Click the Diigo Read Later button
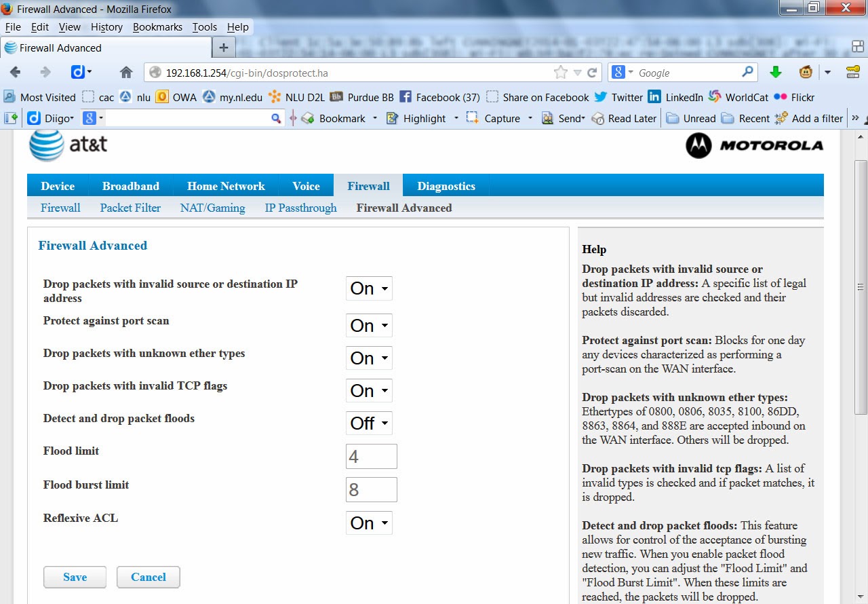 click(x=624, y=118)
